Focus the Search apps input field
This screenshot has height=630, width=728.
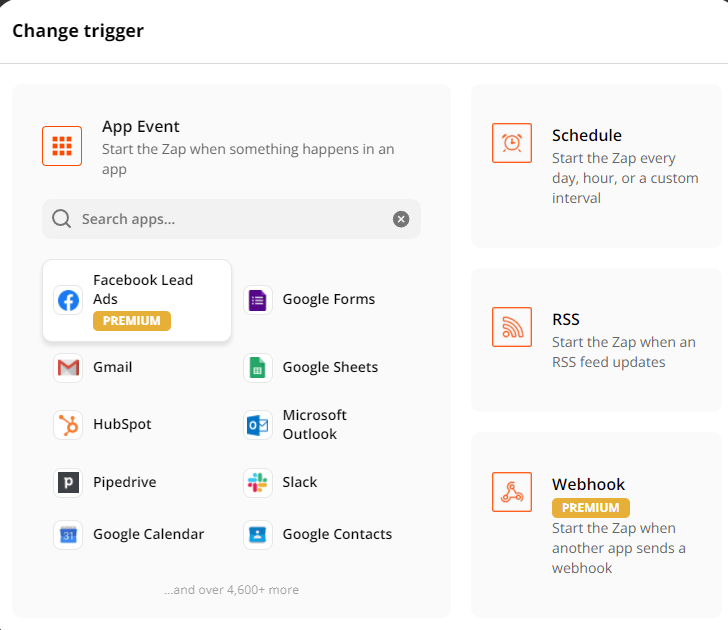(230, 219)
